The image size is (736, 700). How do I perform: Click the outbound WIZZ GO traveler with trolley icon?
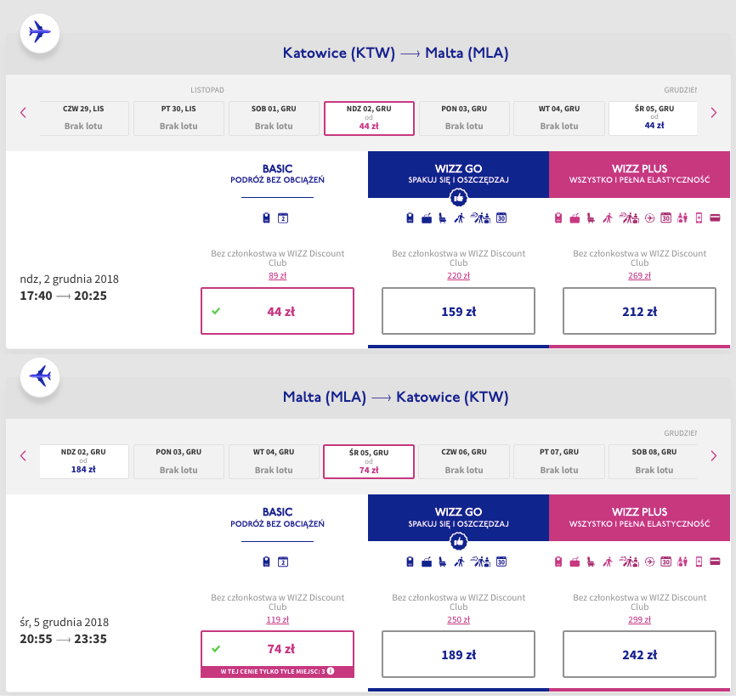point(460,217)
